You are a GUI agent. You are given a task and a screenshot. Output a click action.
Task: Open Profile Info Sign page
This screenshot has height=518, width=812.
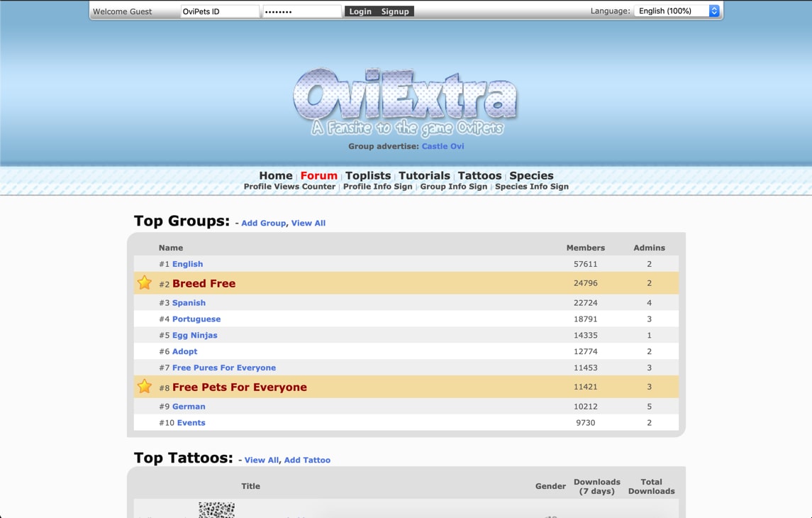377,187
